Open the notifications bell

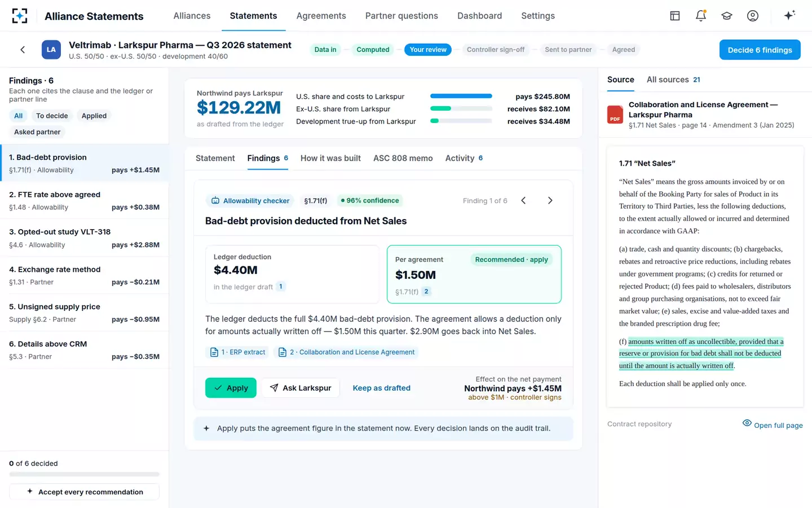click(x=701, y=16)
